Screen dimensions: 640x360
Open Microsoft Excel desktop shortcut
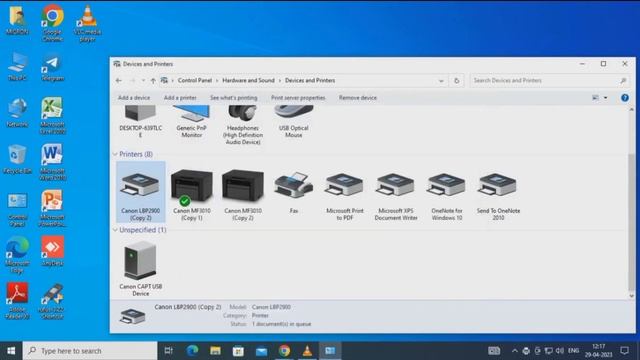pyautogui.click(x=52, y=115)
